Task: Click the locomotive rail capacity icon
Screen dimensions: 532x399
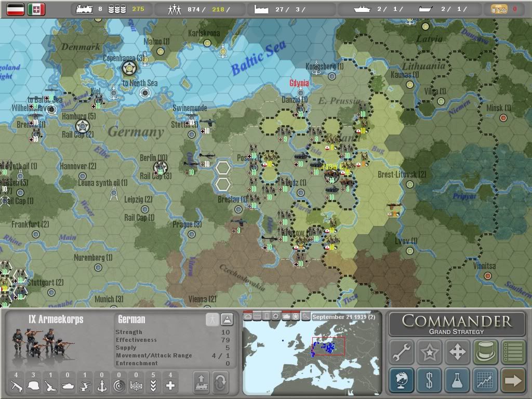Action: (84, 9)
